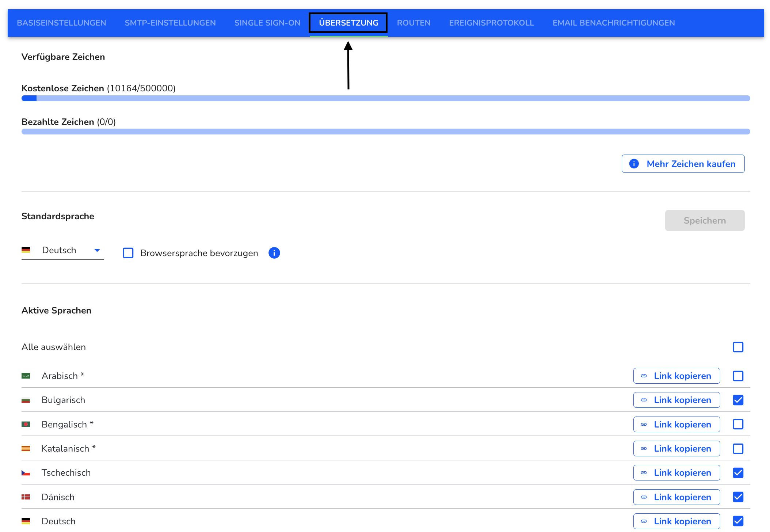
Task: Enable the Katalanisch language checkbox
Action: (738, 449)
